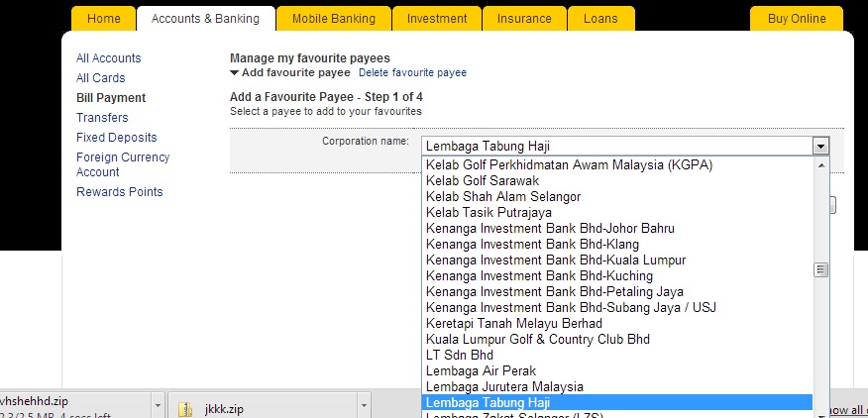Click list scrollbar up arrow
Viewport: 868px width, 418px height.
[821, 165]
